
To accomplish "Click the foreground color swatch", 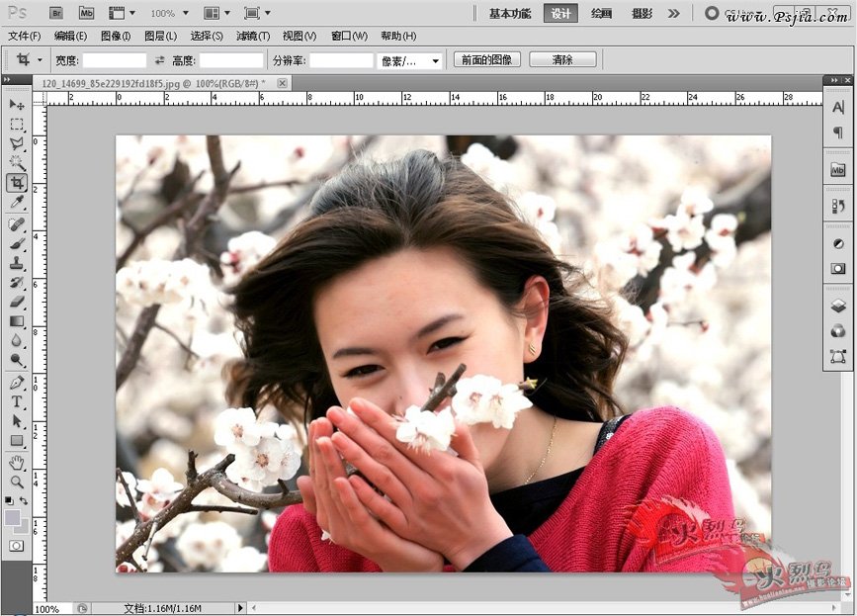I will click(13, 517).
